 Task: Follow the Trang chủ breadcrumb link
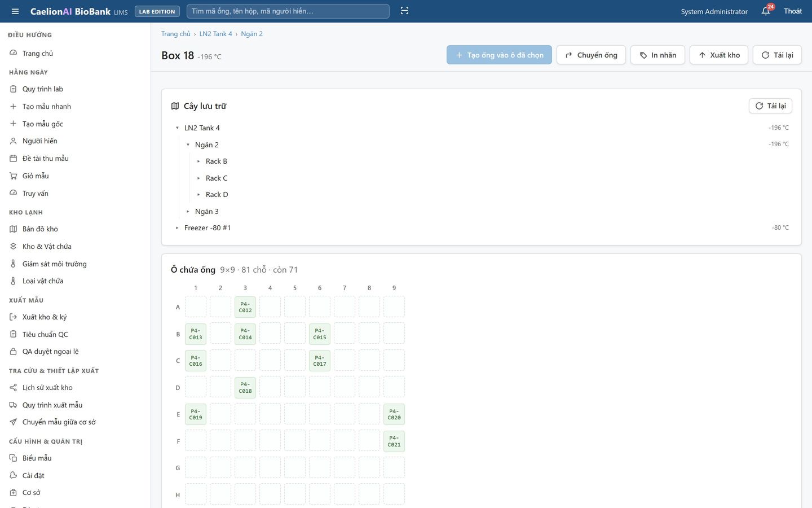pyautogui.click(x=176, y=34)
